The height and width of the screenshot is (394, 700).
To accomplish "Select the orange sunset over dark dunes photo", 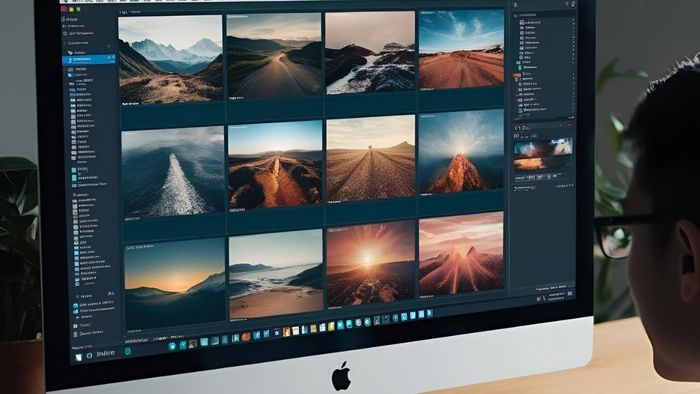I will (175, 286).
